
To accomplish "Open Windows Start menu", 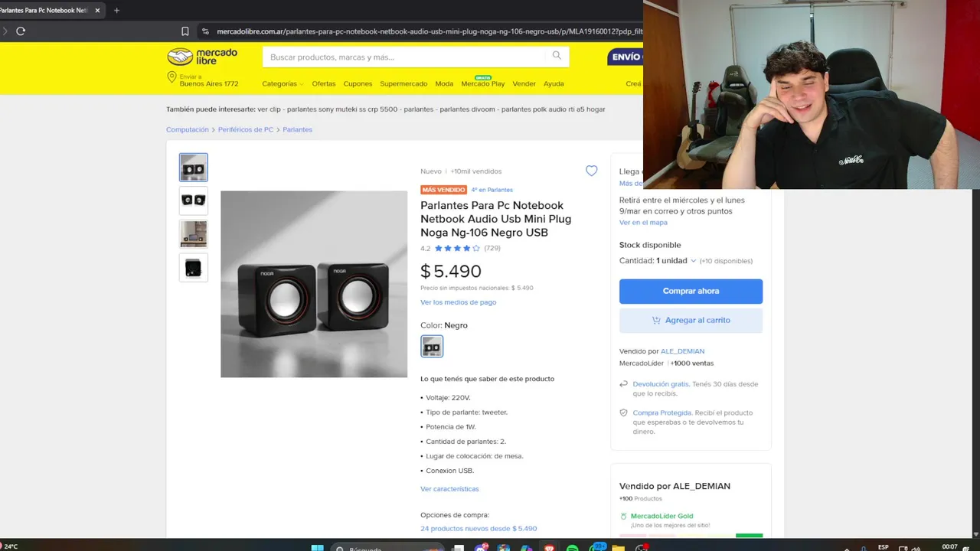I will tap(317, 547).
